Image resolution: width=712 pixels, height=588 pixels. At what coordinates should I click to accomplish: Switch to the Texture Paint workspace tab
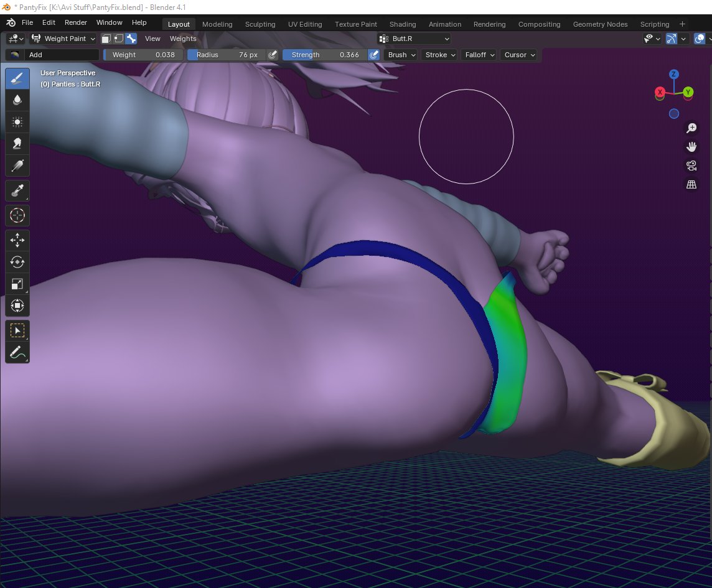[x=356, y=24]
